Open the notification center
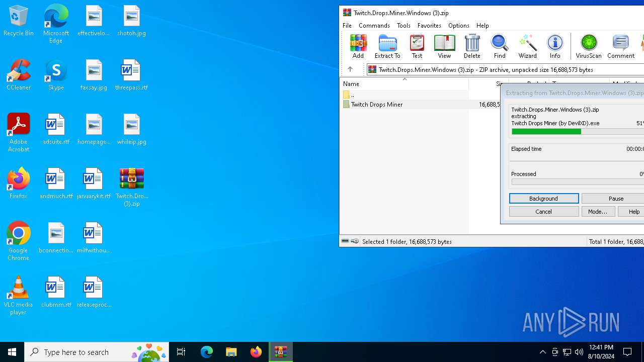 click(x=627, y=352)
